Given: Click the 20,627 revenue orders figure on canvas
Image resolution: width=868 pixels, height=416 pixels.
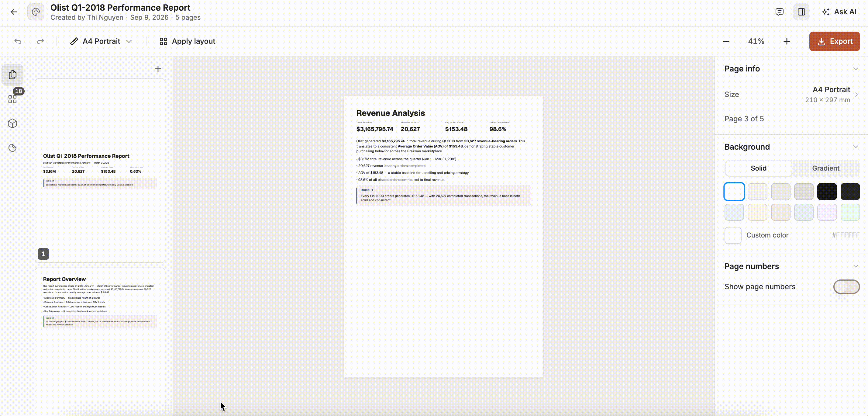Looking at the screenshot, I should point(410,129).
